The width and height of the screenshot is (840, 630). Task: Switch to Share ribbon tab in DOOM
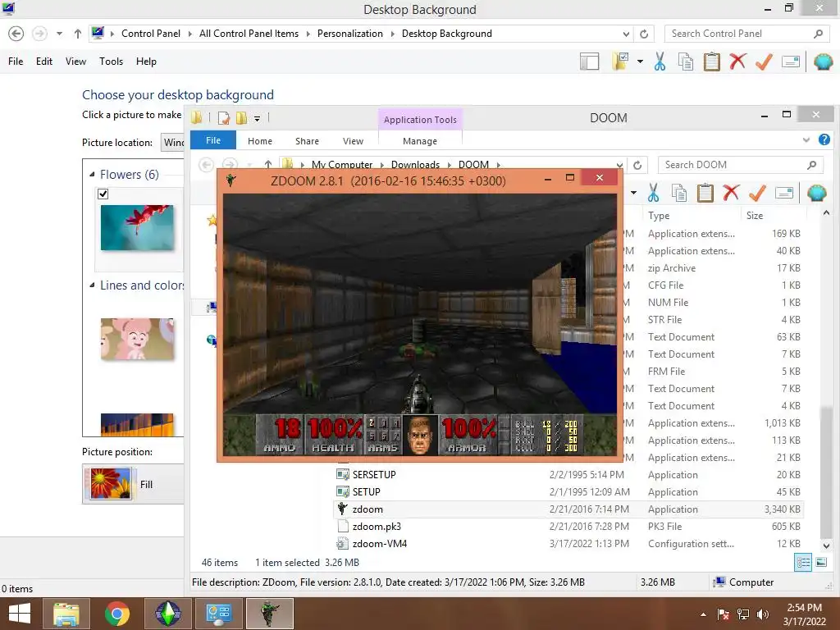(307, 141)
